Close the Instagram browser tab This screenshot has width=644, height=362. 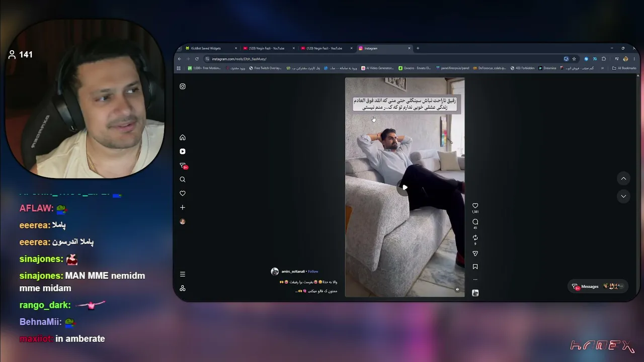tap(410, 48)
